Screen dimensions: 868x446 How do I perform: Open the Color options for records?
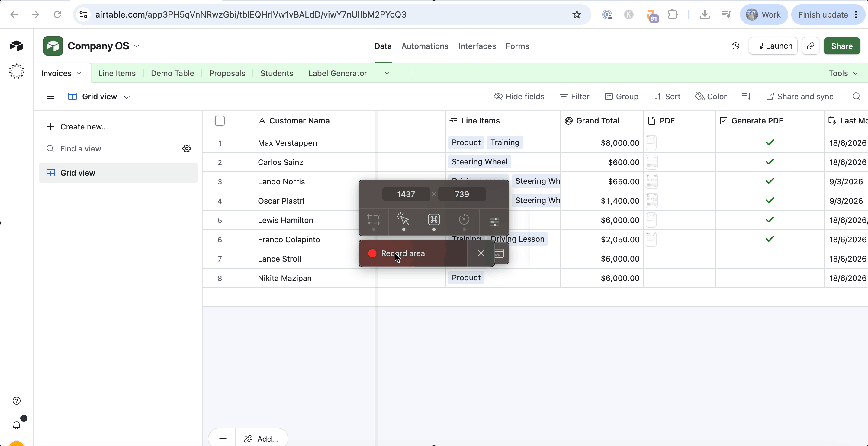point(711,97)
